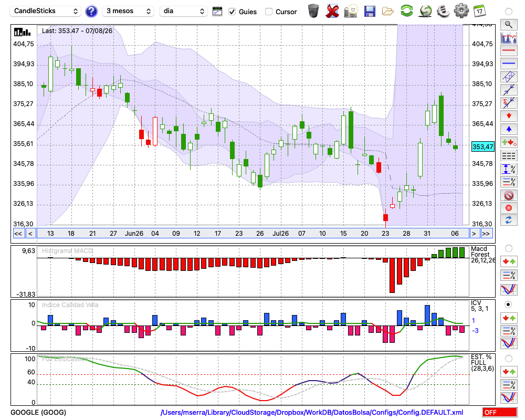525x420 pixels.
Task: Click the >> fast forward timeline button
Action: (487, 234)
